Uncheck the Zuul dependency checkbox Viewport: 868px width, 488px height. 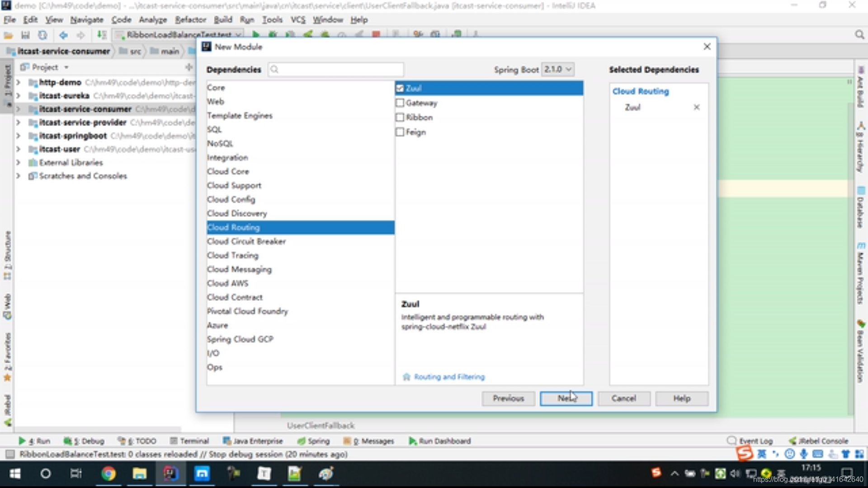point(400,88)
